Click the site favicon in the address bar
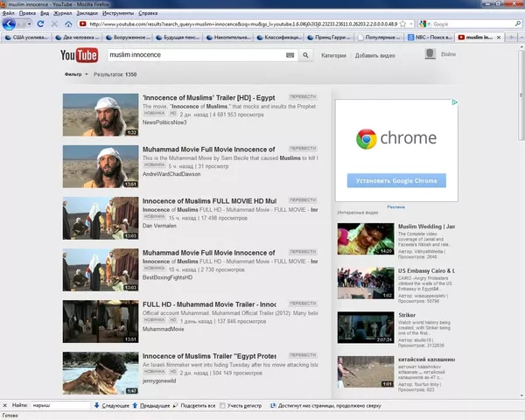The width and height of the screenshot is (525, 420). pos(83,24)
